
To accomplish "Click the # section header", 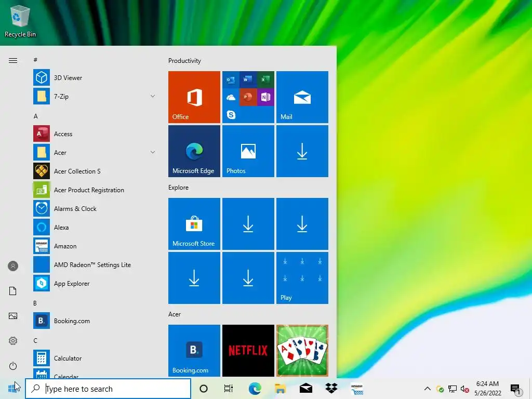I will coord(35,60).
